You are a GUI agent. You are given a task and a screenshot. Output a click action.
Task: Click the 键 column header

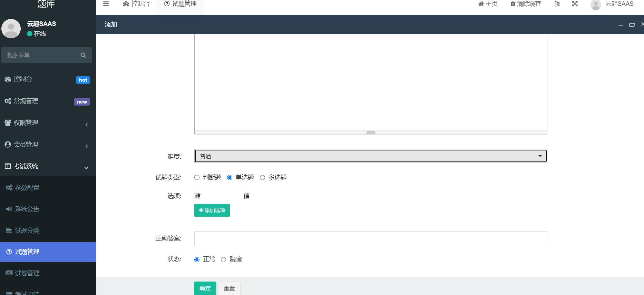coord(197,196)
